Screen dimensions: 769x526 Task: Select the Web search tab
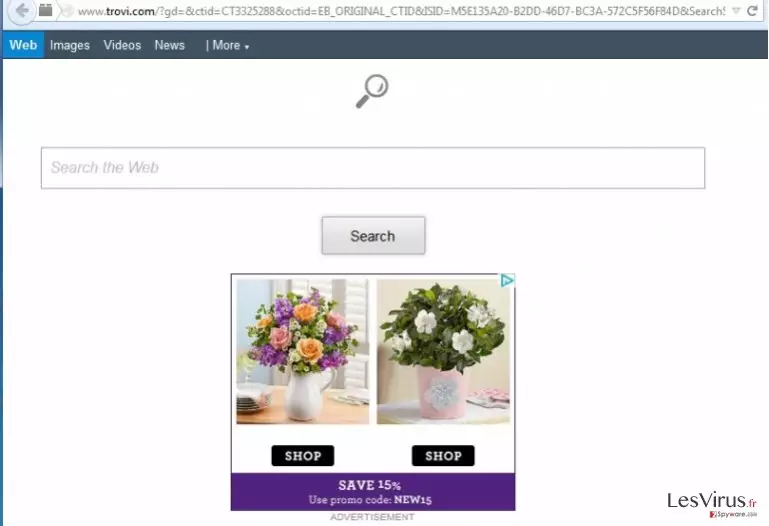[23, 45]
